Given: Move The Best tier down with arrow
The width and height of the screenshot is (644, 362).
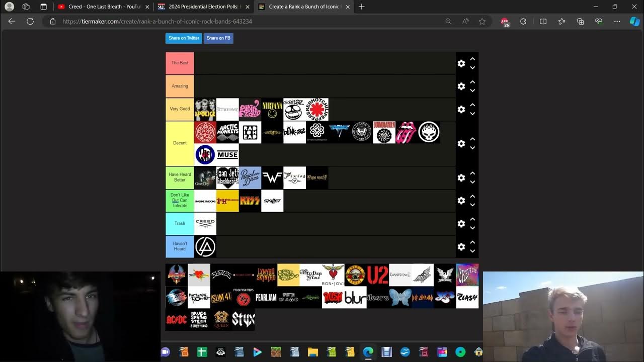Looking at the screenshot, I should [472, 67].
